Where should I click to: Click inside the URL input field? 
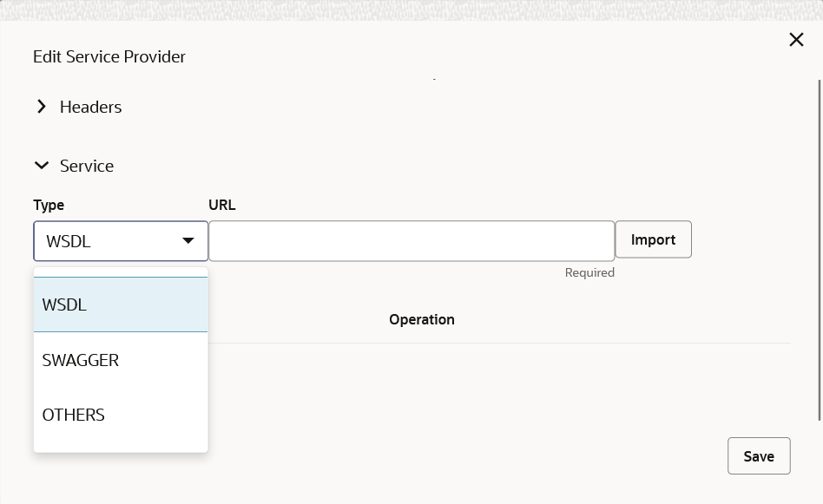click(411, 240)
